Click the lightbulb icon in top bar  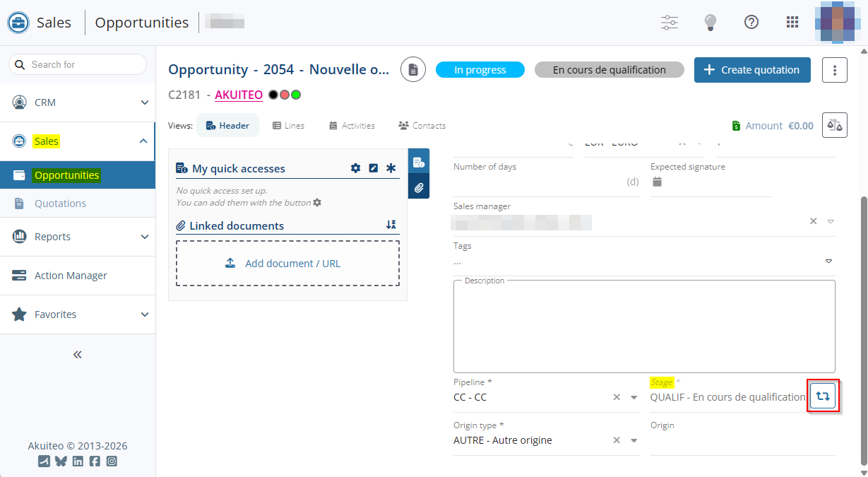711,22
